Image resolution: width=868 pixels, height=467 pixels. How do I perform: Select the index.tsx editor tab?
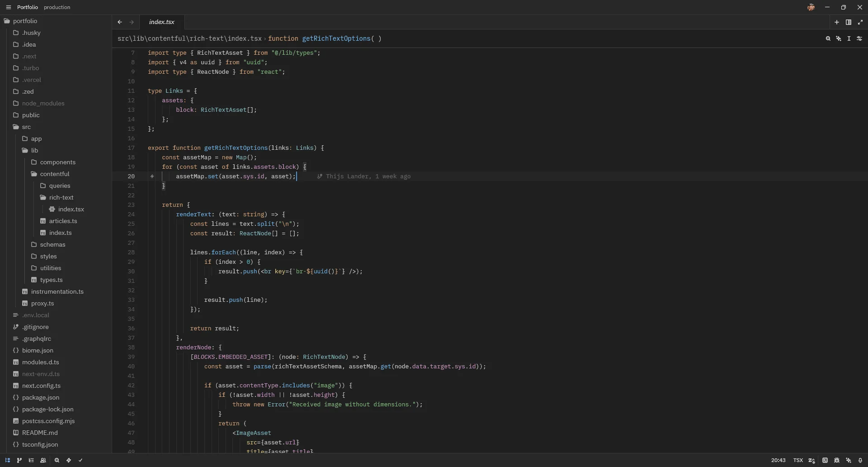[x=162, y=22]
